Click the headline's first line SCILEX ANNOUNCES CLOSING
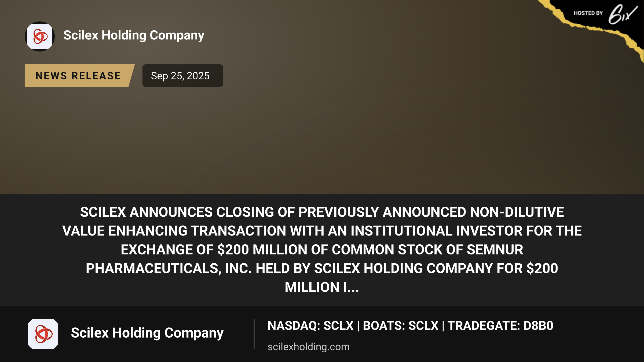 click(322, 212)
